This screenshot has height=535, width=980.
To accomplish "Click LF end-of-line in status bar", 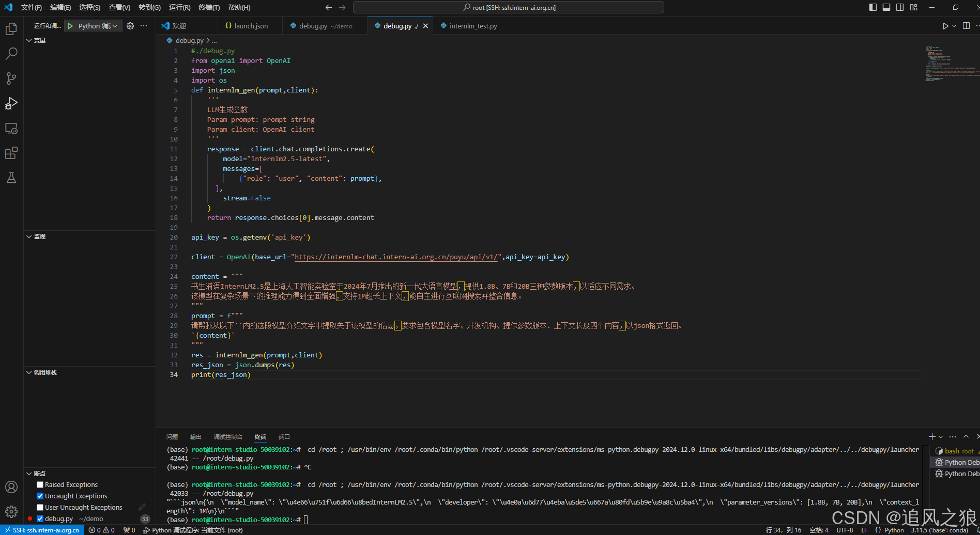I will click(x=864, y=530).
